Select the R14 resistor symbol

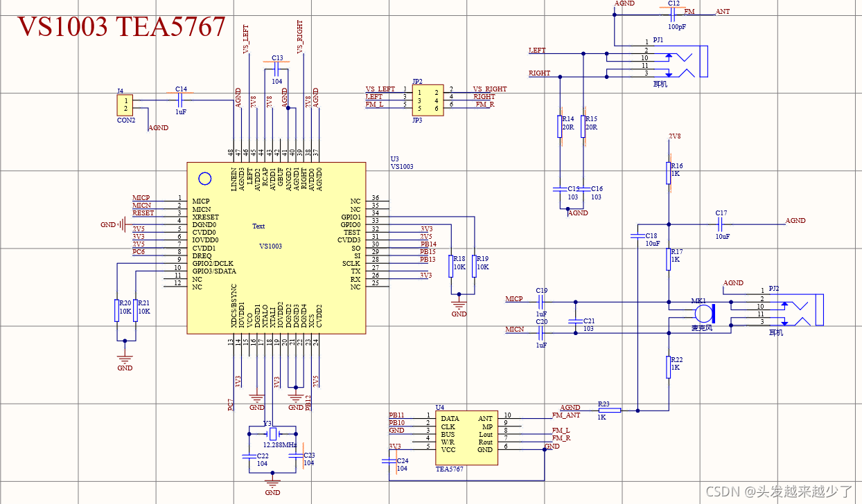[x=560, y=127]
